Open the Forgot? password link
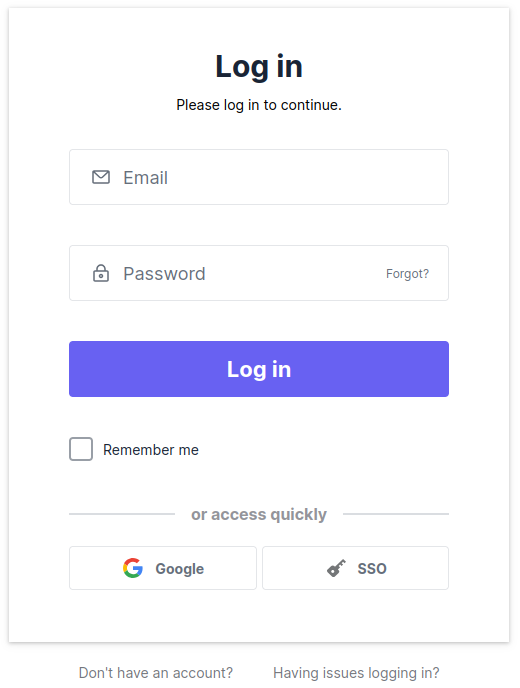520x688 pixels. point(407,274)
